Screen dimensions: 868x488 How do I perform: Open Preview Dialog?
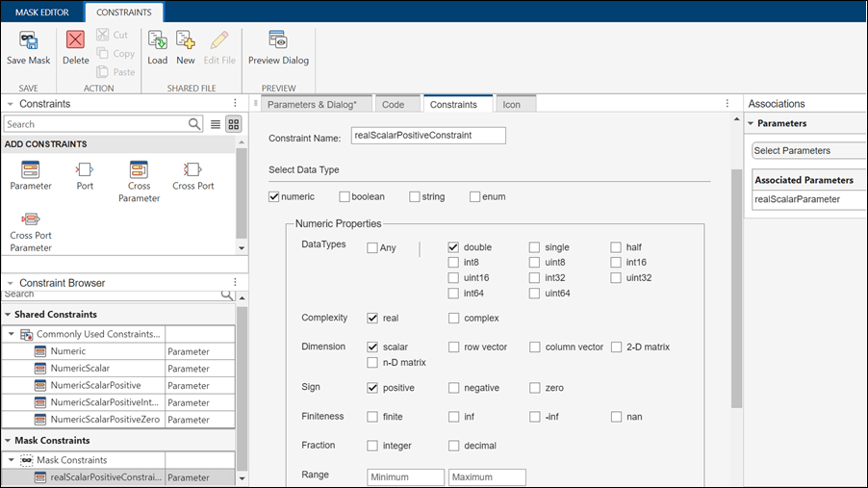[x=278, y=47]
